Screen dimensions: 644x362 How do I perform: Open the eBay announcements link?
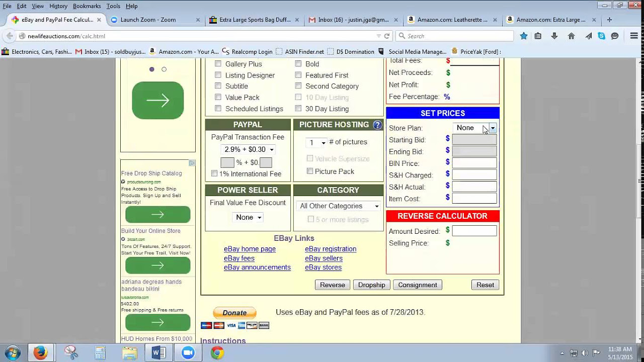tap(257, 267)
